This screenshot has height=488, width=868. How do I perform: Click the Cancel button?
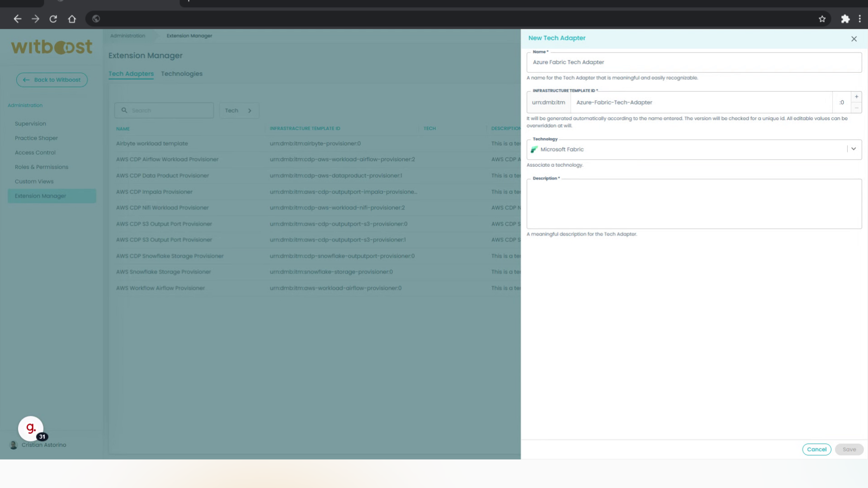tap(816, 449)
